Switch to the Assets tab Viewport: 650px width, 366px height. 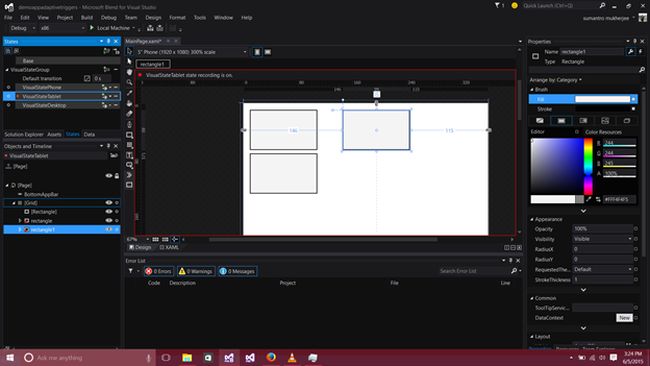[54, 134]
